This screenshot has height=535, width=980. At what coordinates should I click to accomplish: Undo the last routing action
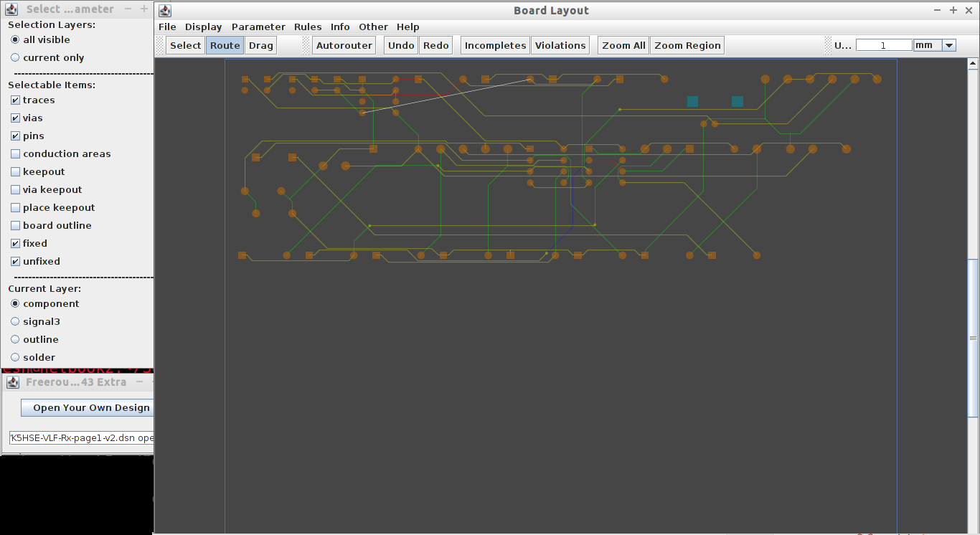pos(400,44)
